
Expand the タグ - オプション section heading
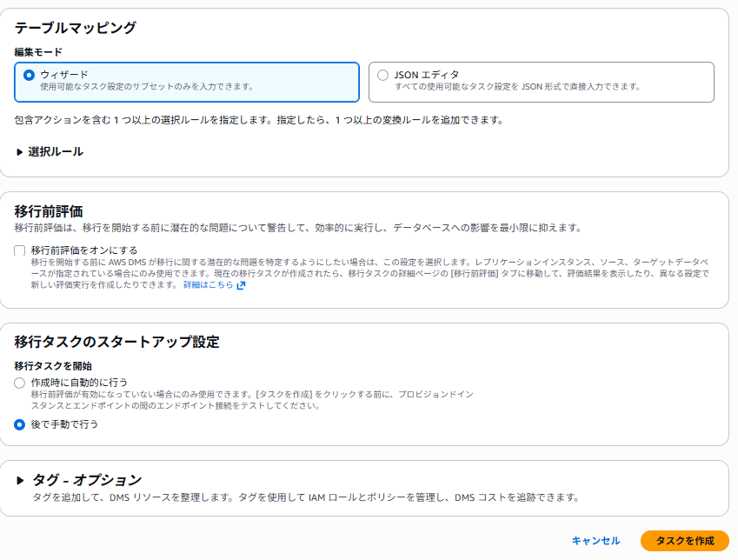coord(86,480)
